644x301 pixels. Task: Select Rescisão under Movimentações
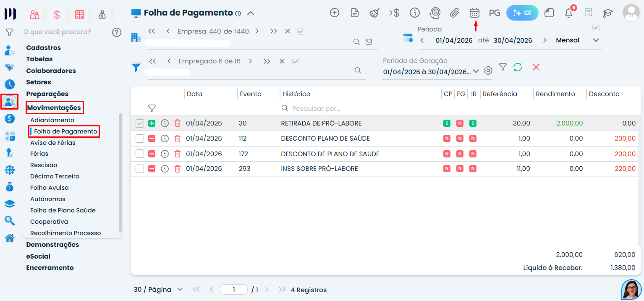[x=44, y=165]
